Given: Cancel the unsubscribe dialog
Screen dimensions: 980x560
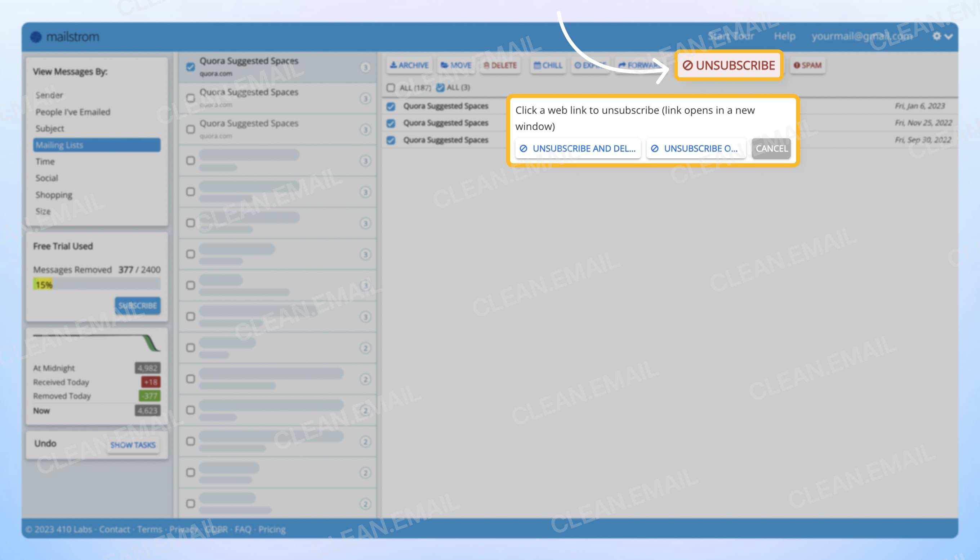Looking at the screenshot, I should click(x=770, y=149).
